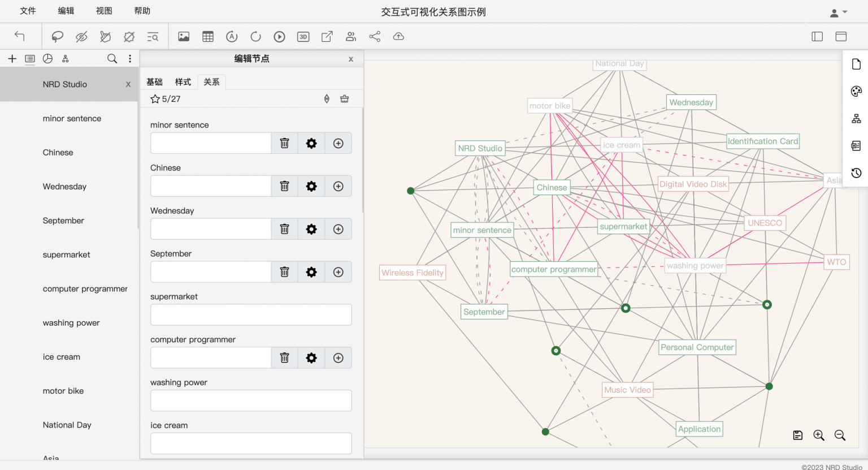Click the Personal Computer graph node
868x470 pixels.
[697, 347]
